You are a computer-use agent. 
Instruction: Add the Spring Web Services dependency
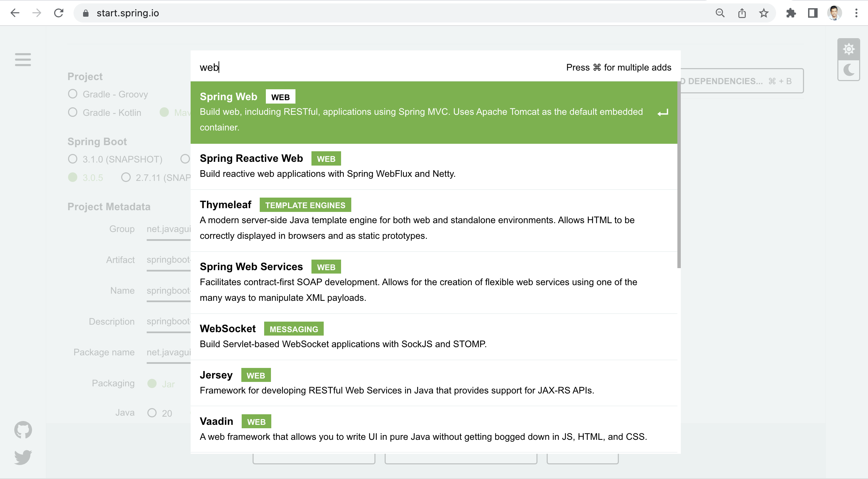coord(434,283)
